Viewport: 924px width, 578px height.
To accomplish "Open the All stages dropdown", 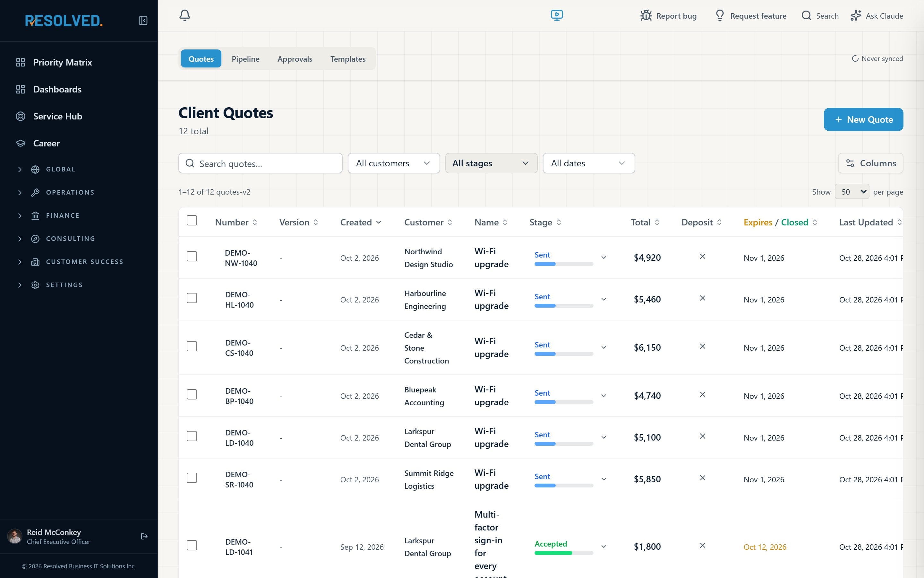I will [492, 163].
